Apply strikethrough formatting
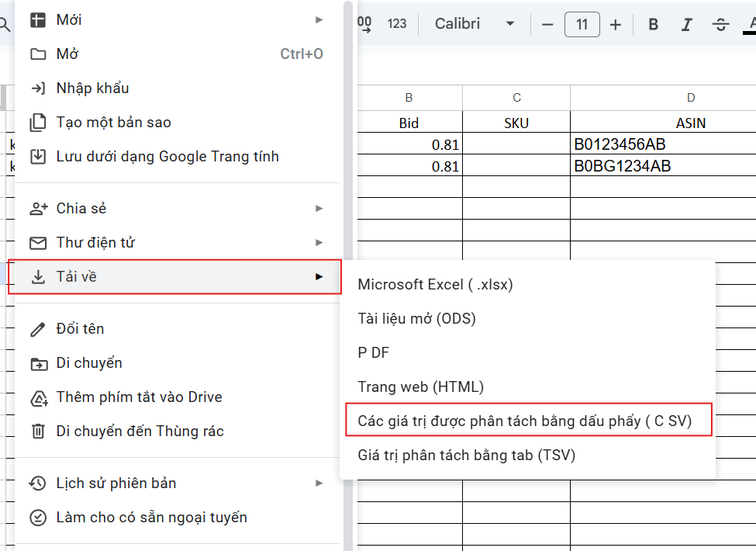 [x=720, y=25]
